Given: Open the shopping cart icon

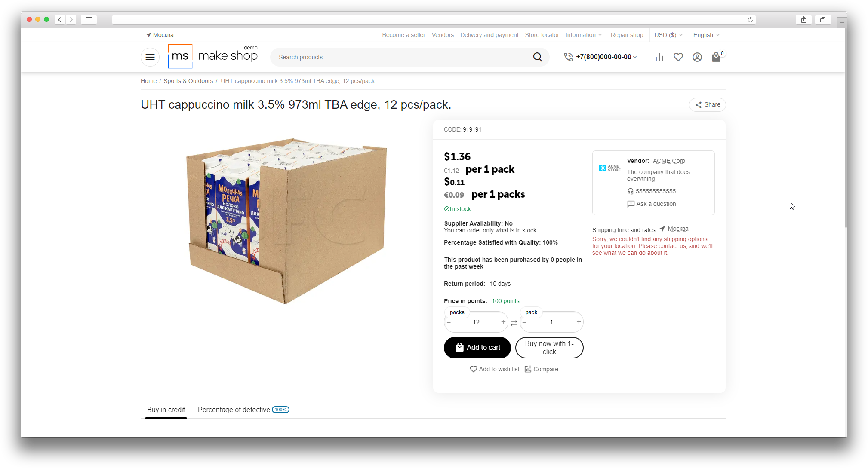Looking at the screenshot, I should click(x=716, y=57).
